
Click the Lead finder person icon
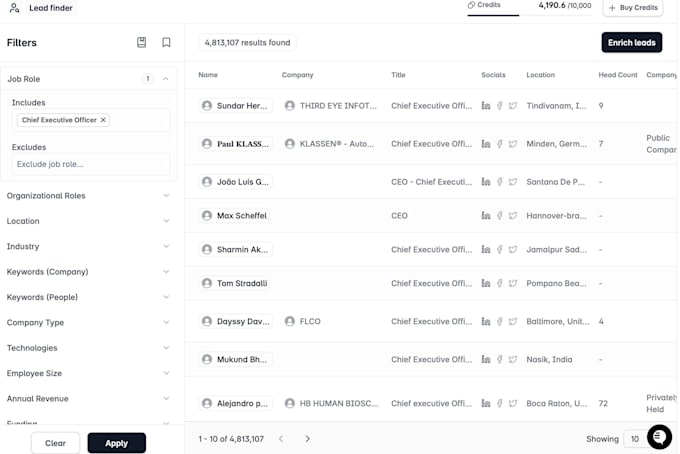pos(14,8)
